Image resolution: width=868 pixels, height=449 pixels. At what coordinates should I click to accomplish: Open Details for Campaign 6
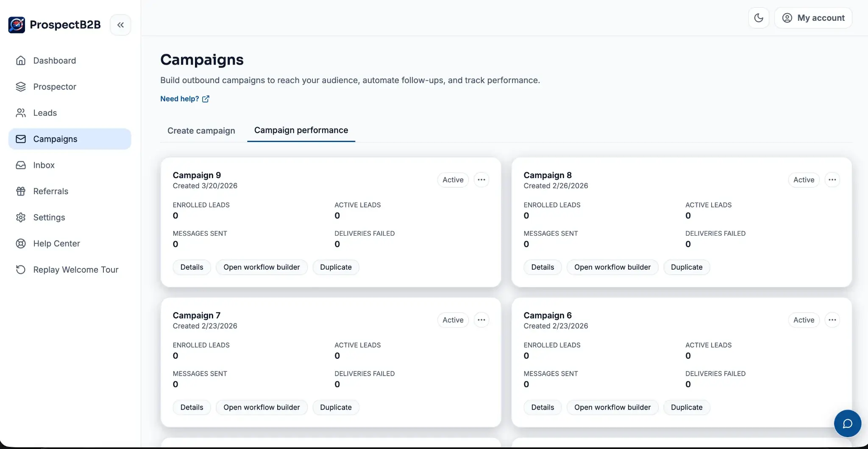[542, 407]
